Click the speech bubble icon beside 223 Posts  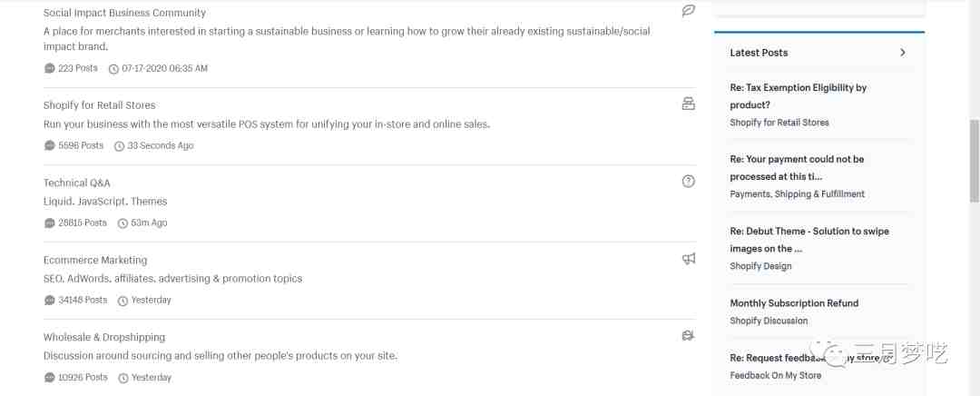tap(49, 68)
